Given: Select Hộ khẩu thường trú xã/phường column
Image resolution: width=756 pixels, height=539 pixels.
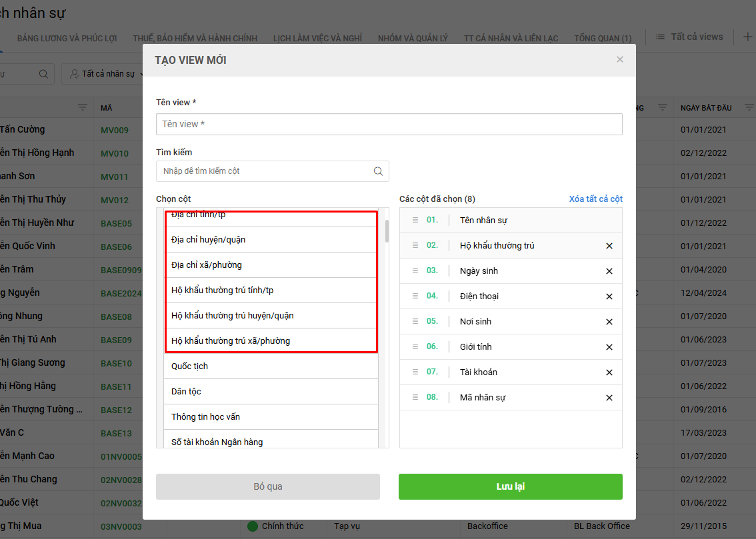Looking at the screenshot, I should pyautogui.click(x=271, y=340).
